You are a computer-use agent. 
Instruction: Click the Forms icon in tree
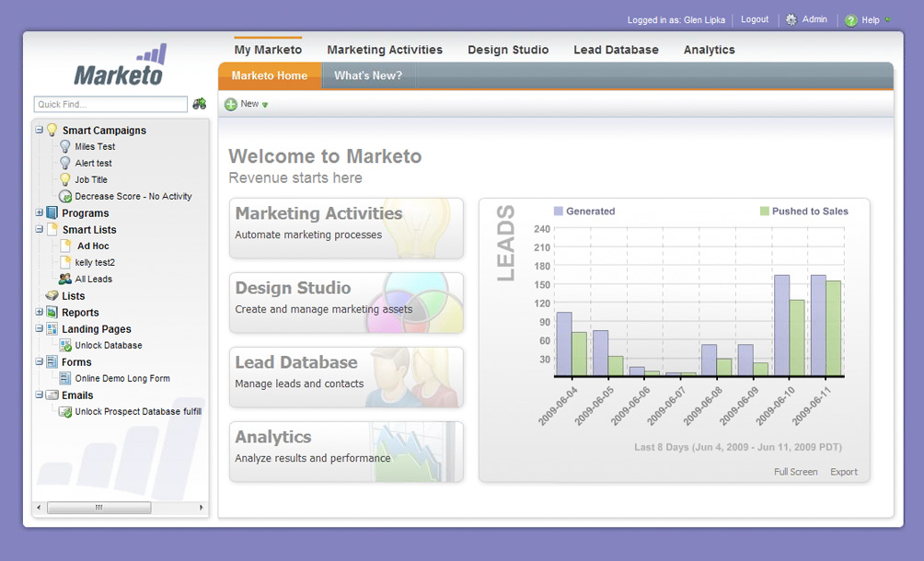[x=52, y=361]
